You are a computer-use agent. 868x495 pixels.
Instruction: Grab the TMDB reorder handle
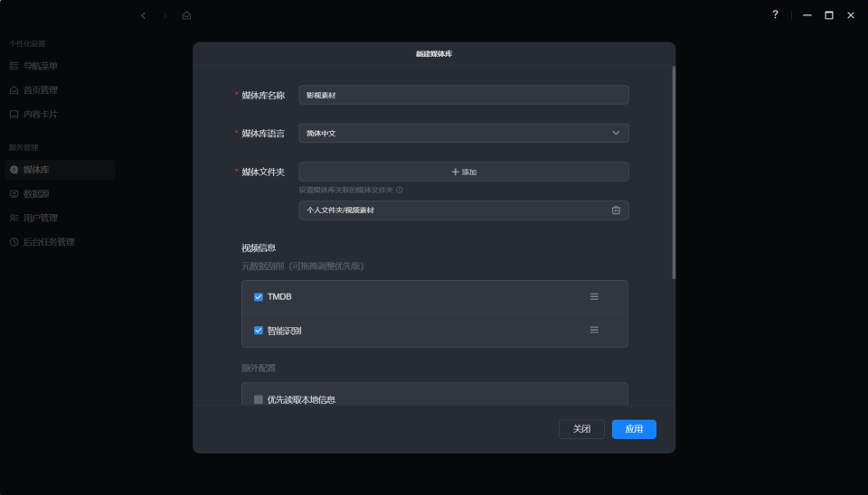pos(594,296)
